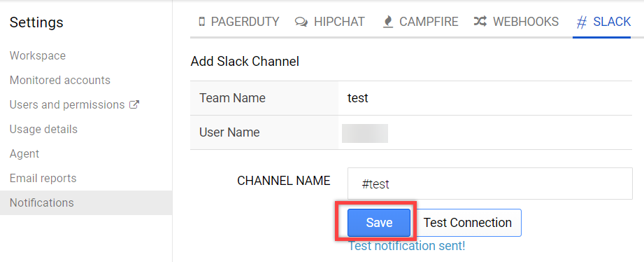The width and height of the screenshot is (644, 262).
Task: Click the Team Name value 'test'
Action: 358,98
